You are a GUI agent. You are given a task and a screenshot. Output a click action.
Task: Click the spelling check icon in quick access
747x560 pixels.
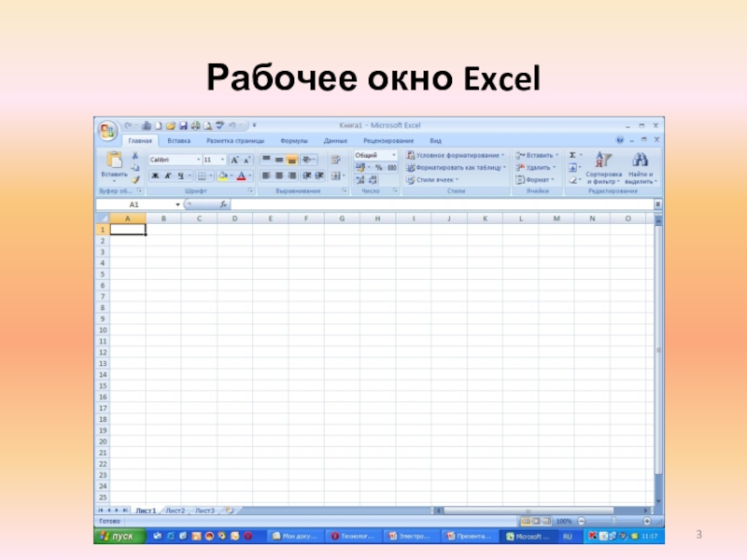[219, 126]
